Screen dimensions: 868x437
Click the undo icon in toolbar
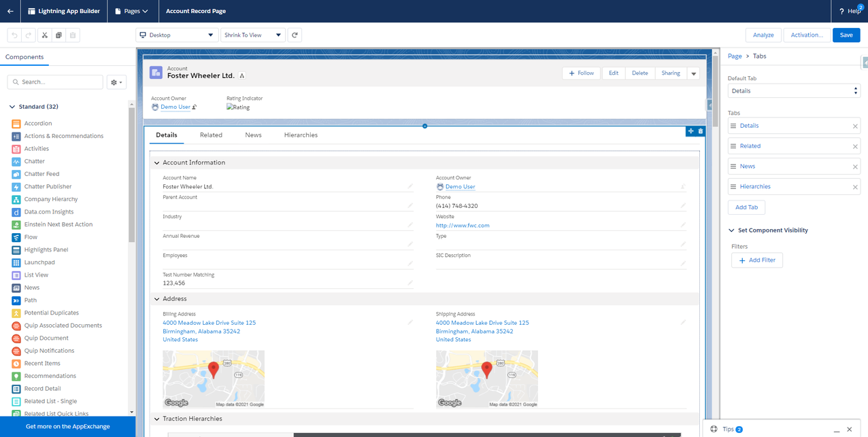click(14, 35)
